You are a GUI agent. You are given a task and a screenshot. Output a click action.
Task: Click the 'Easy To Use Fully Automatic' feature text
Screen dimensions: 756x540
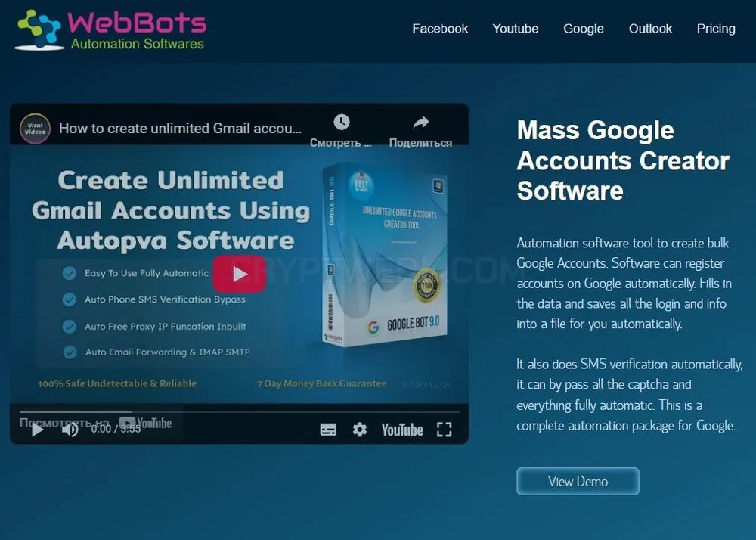pos(147,273)
